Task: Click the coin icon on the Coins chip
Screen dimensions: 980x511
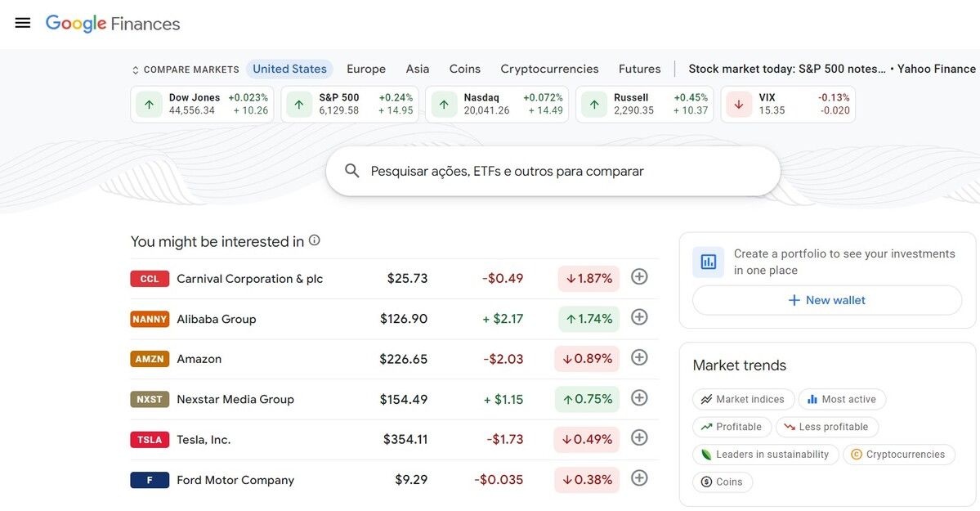Action: tap(708, 482)
